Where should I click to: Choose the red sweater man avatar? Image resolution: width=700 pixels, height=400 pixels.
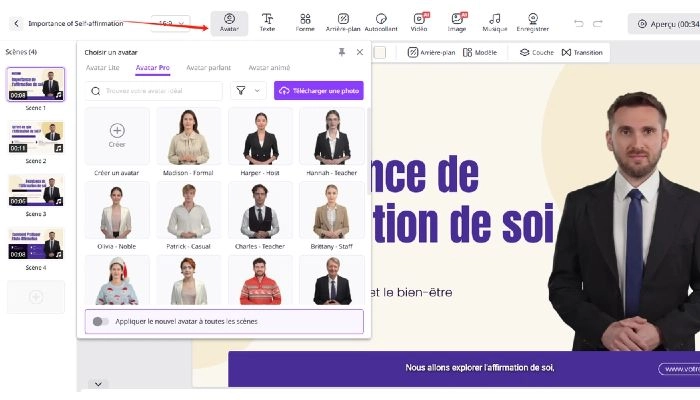[260, 280]
